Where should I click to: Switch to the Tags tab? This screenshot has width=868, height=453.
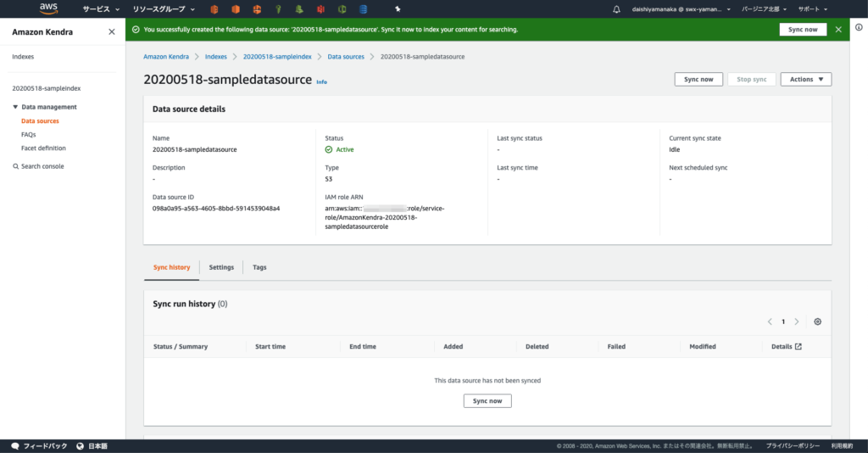click(x=259, y=267)
